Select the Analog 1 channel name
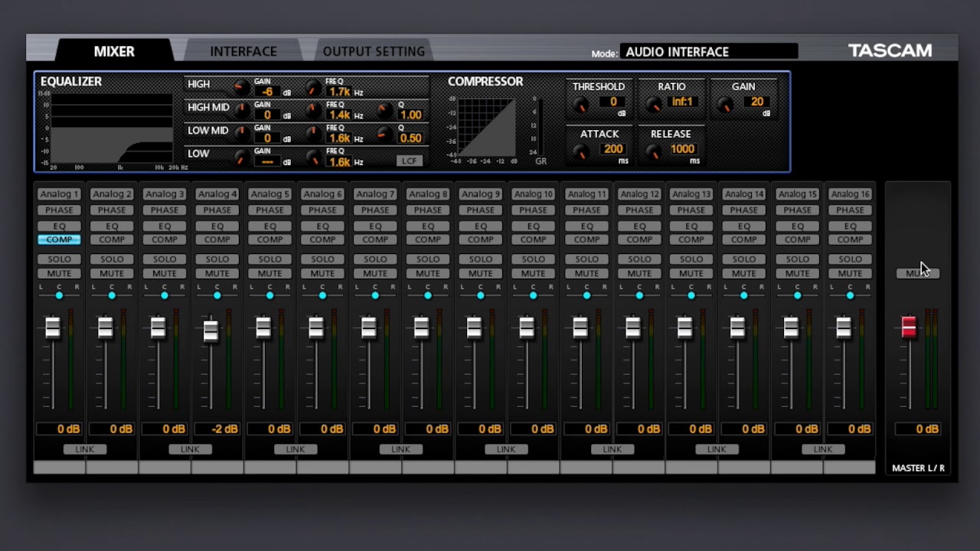The width and height of the screenshot is (980, 551). pyautogui.click(x=59, y=194)
